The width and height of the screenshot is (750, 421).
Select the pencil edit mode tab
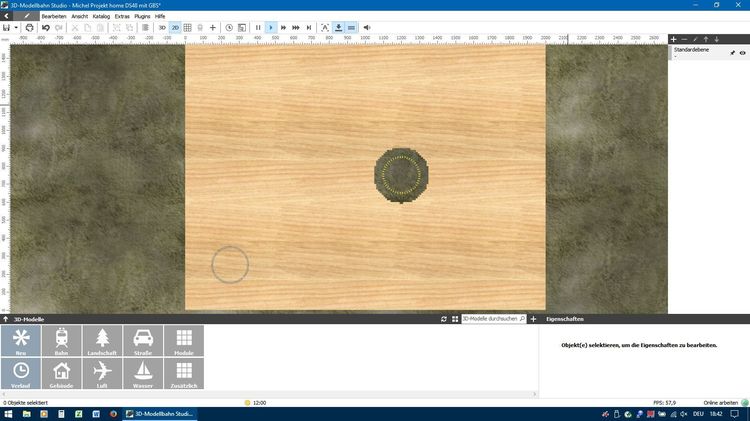coord(27,16)
